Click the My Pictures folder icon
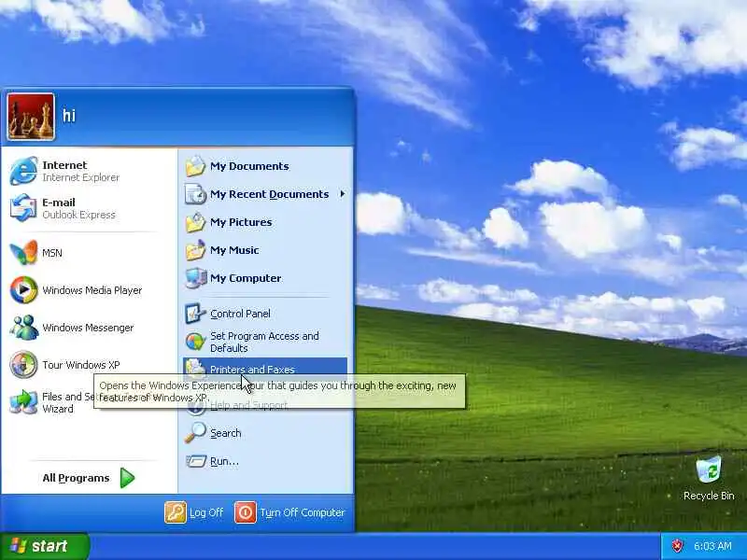 (195, 222)
